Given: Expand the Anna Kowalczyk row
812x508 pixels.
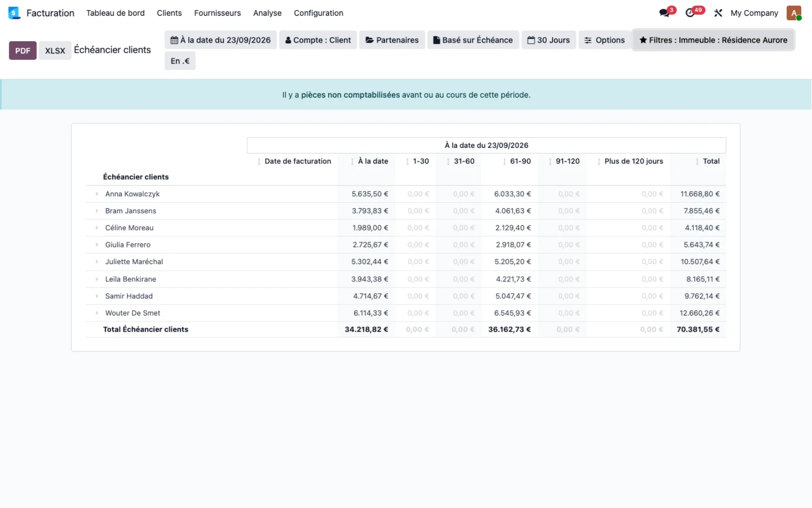Looking at the screenshot, I should click(x=97, y=194).
